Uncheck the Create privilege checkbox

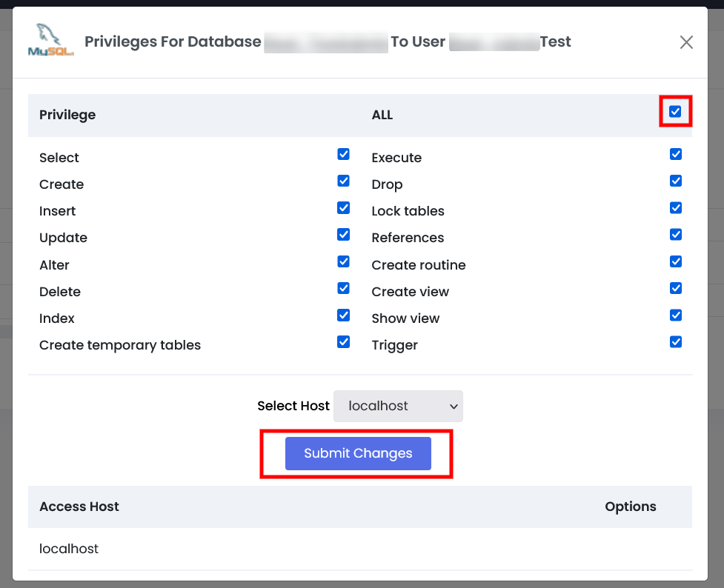click(x=343, y=181)
